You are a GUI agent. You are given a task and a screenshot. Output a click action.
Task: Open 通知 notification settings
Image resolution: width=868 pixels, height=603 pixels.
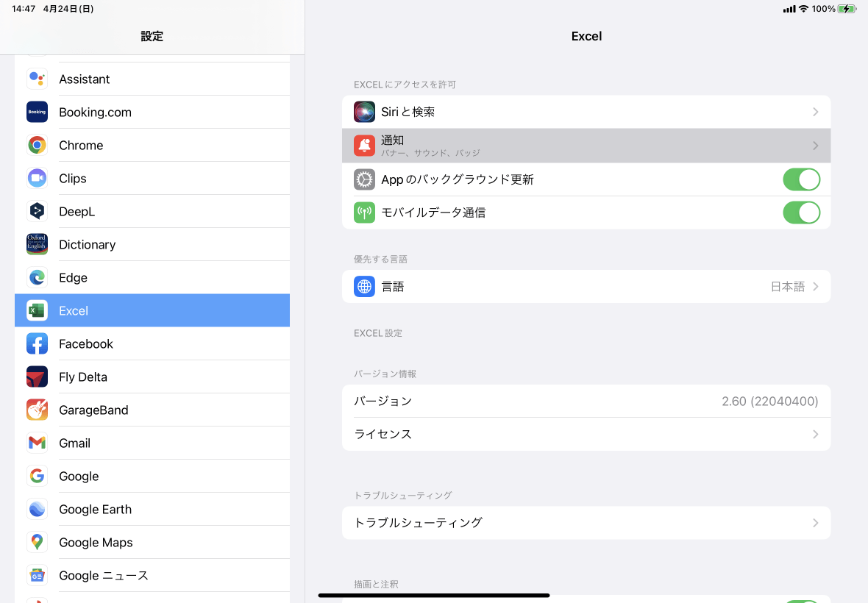point(586,146)
